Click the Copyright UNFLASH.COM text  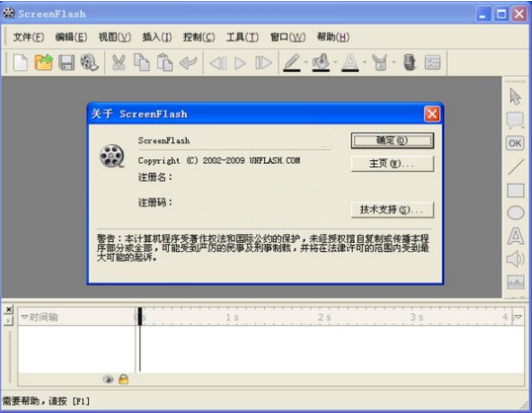[x=219, y=161]
